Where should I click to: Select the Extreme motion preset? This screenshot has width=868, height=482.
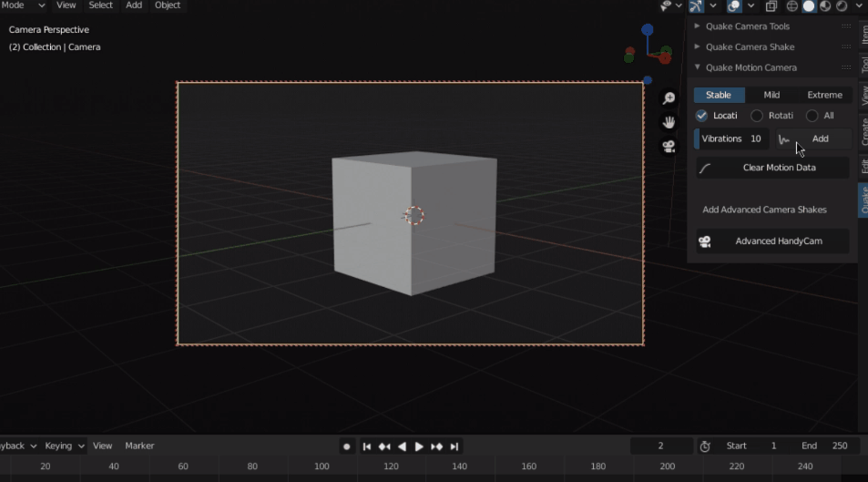tap(825, 95)
